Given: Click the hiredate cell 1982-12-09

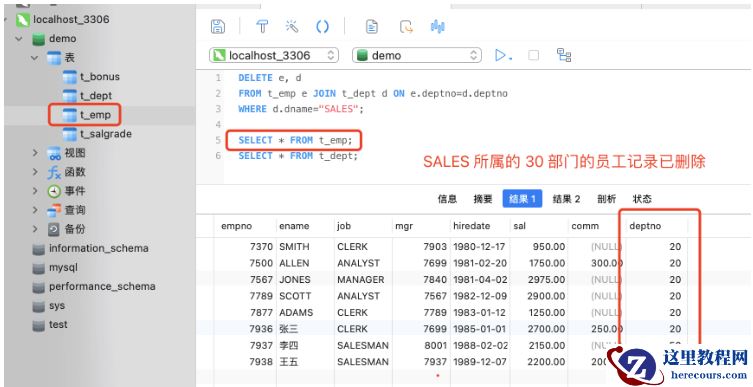Looking at the screenshot, I should [479, 296].
